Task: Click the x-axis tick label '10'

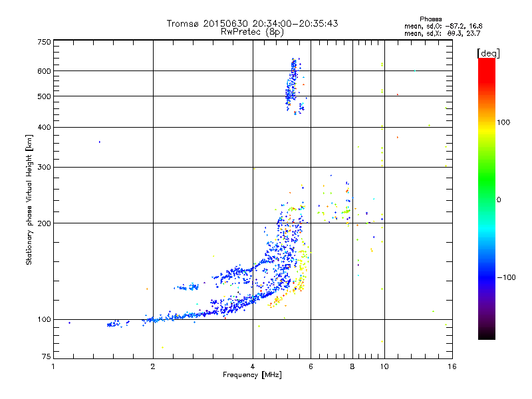Action: (384, 366)
